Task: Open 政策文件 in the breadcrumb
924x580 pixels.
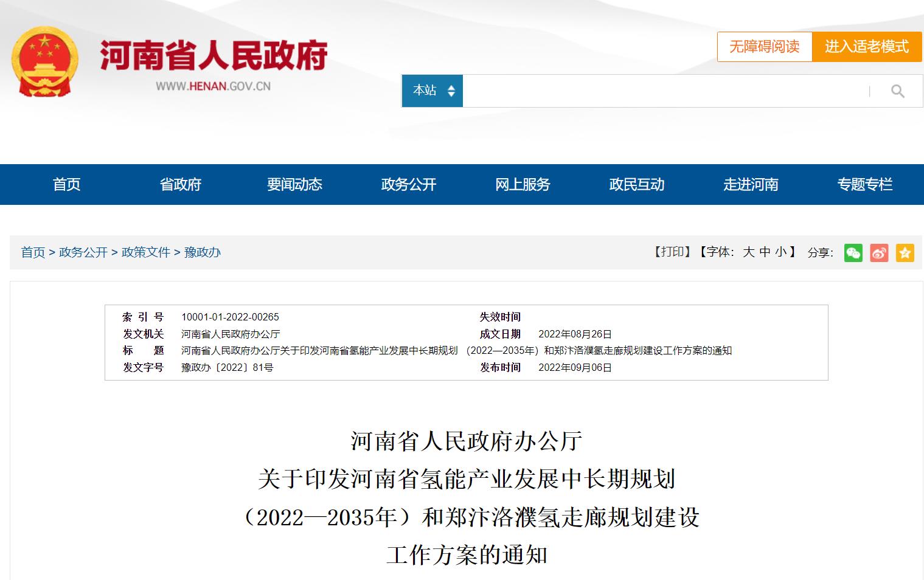Action: [145, 252]
